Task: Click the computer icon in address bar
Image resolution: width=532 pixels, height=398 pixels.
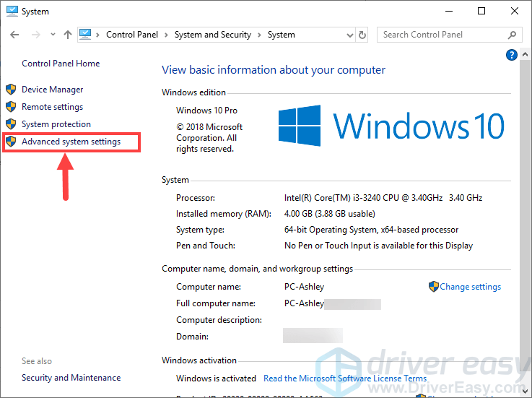Action: point(85,34)
